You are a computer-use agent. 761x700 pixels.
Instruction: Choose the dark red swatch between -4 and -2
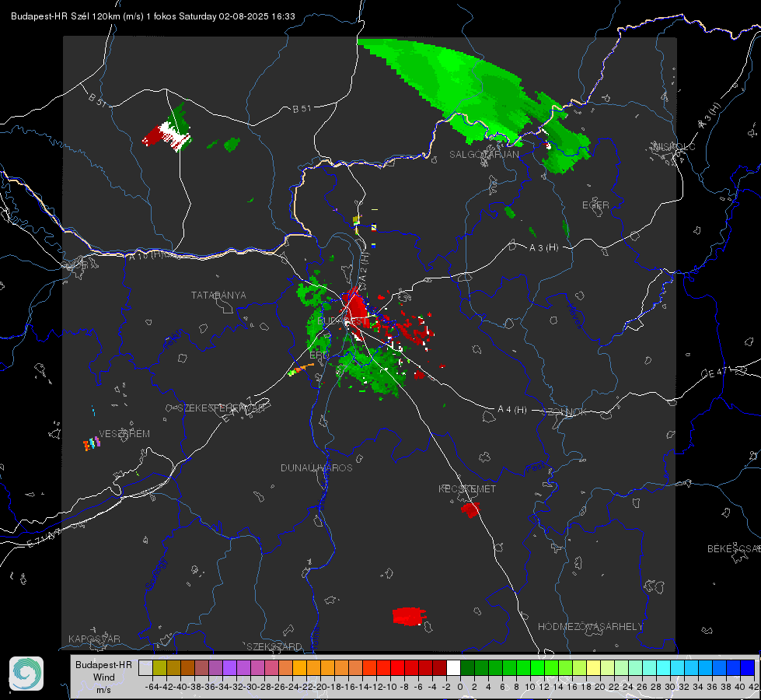coord(439,667)
